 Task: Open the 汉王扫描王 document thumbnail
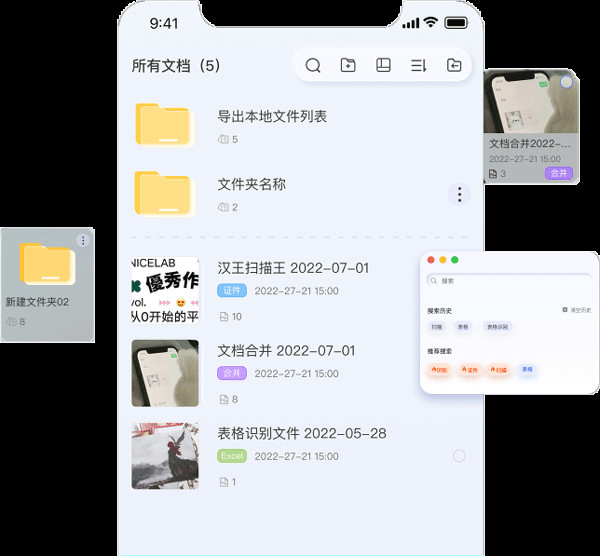click(165, 290)
